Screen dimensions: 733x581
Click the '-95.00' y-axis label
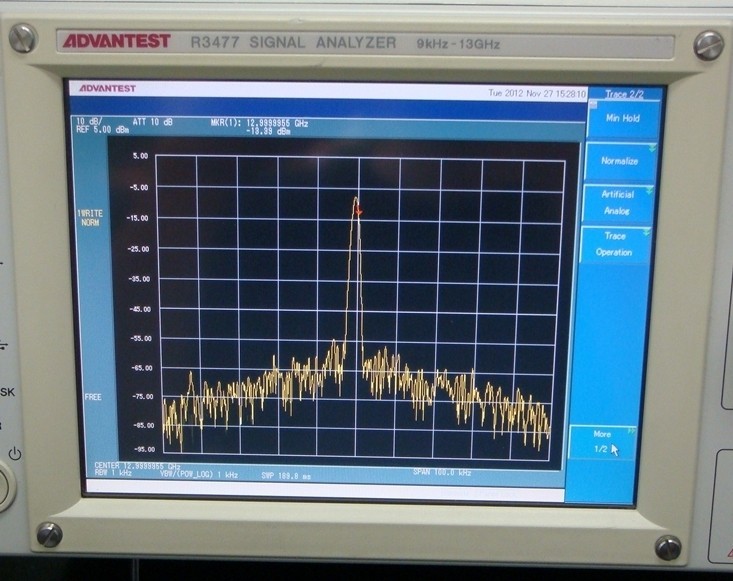coord(144,450)
